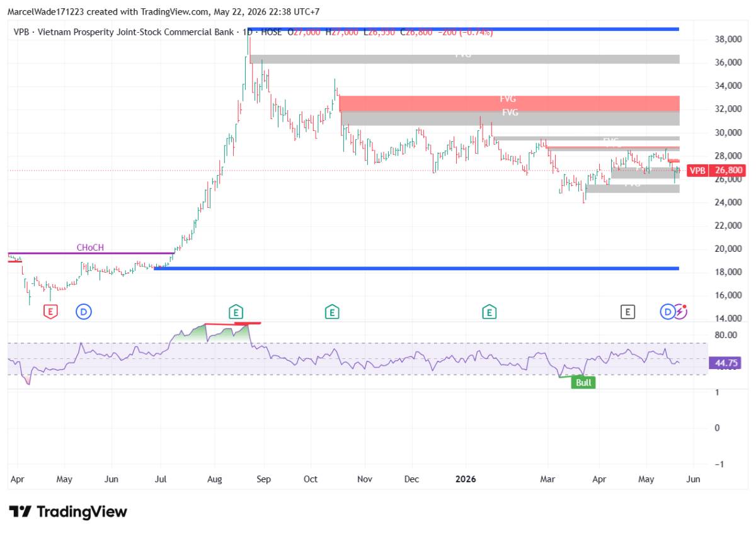This screenshot has width=756, height=534.
Task: Click the 22,000 price axis label
Action: pyautogui.click(x=728, y=225)
